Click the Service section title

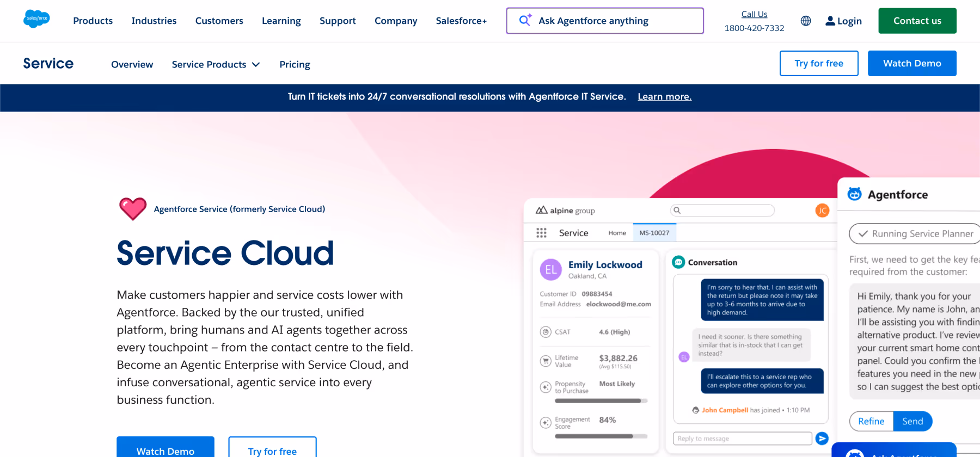[48, 63]
